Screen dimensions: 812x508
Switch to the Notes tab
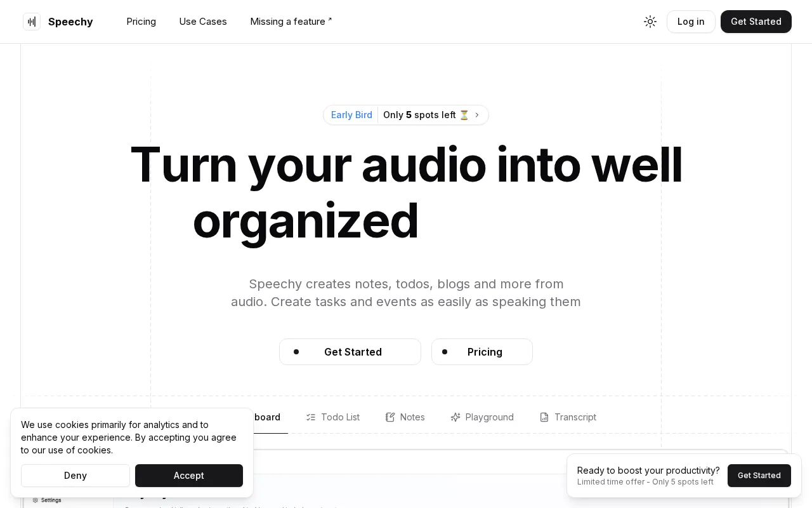(405, 417)
